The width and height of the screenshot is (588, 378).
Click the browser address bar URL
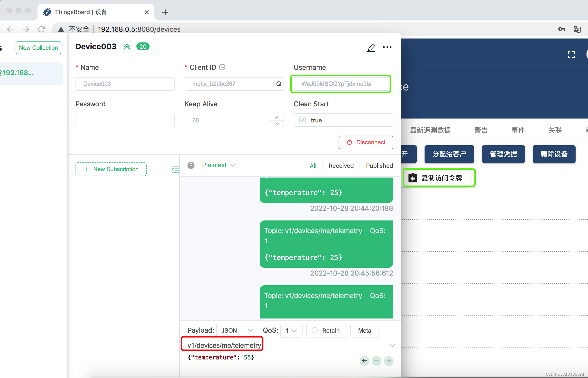(x=139, y=29)
